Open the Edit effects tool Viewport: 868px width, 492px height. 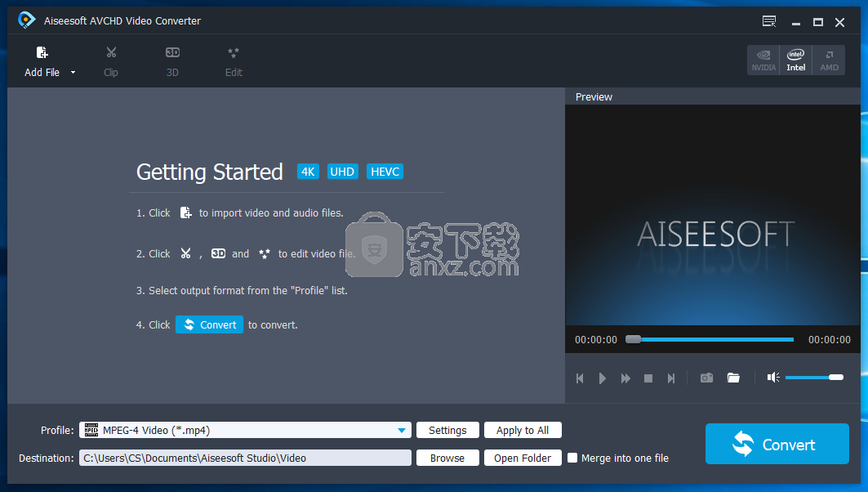click(x=234, y=61)
